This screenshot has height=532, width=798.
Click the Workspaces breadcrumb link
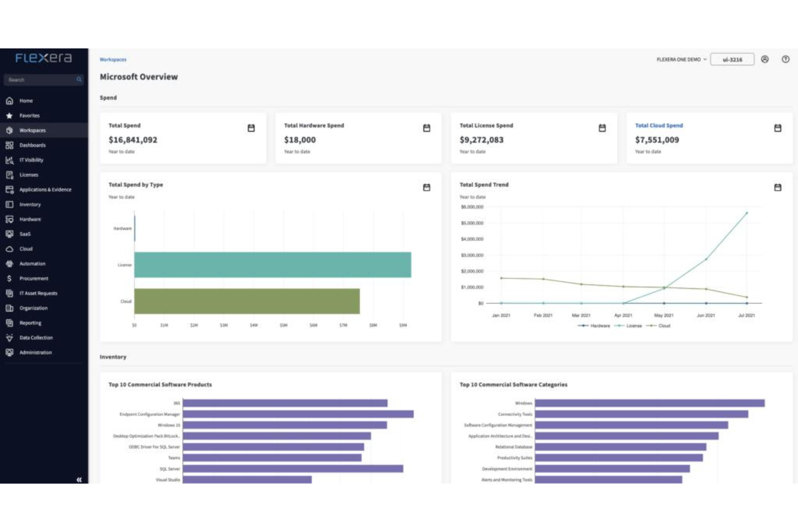(113, 59)
